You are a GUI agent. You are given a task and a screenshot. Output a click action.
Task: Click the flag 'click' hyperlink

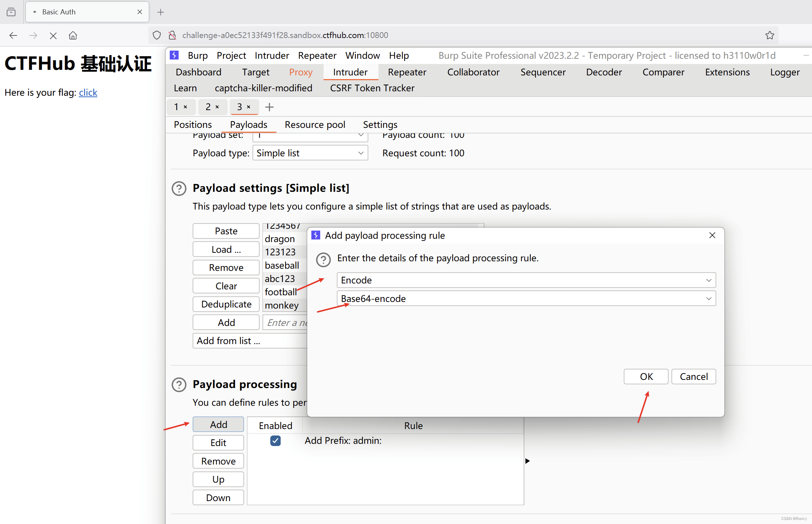point(88,92)
